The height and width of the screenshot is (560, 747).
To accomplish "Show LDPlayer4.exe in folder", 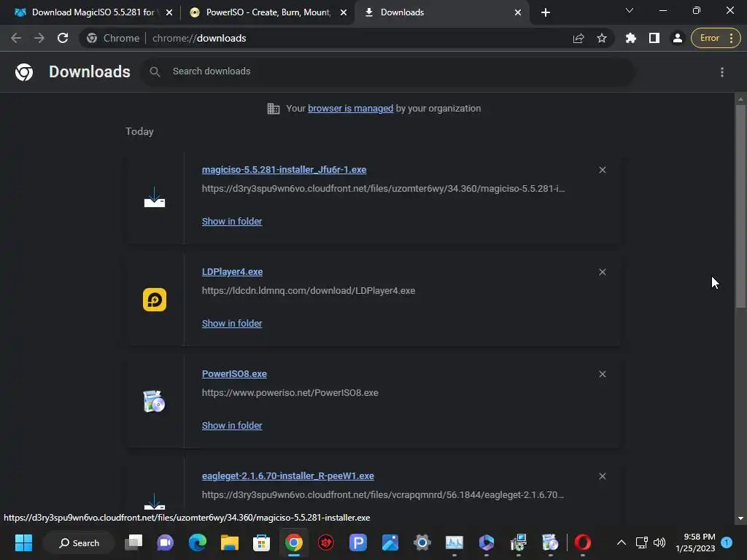I will 232,323.
